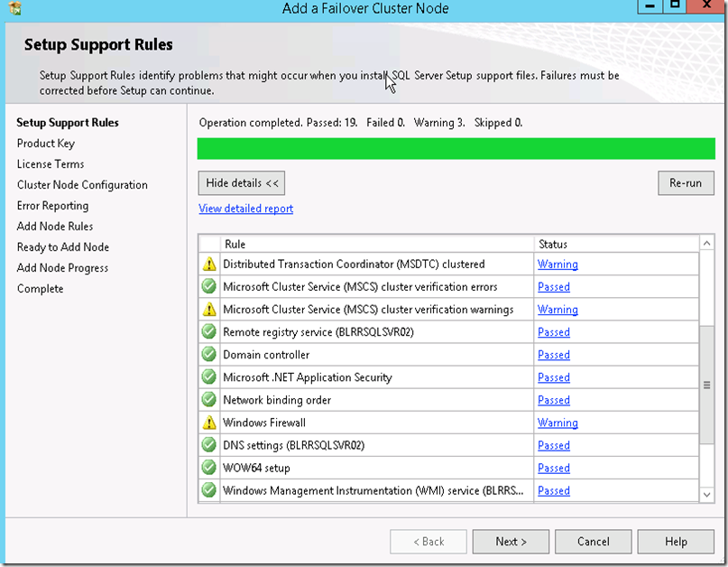The image size is (728, 567).
Task: Select Cluster Node Configuration step
Action: tap(82, 185)
